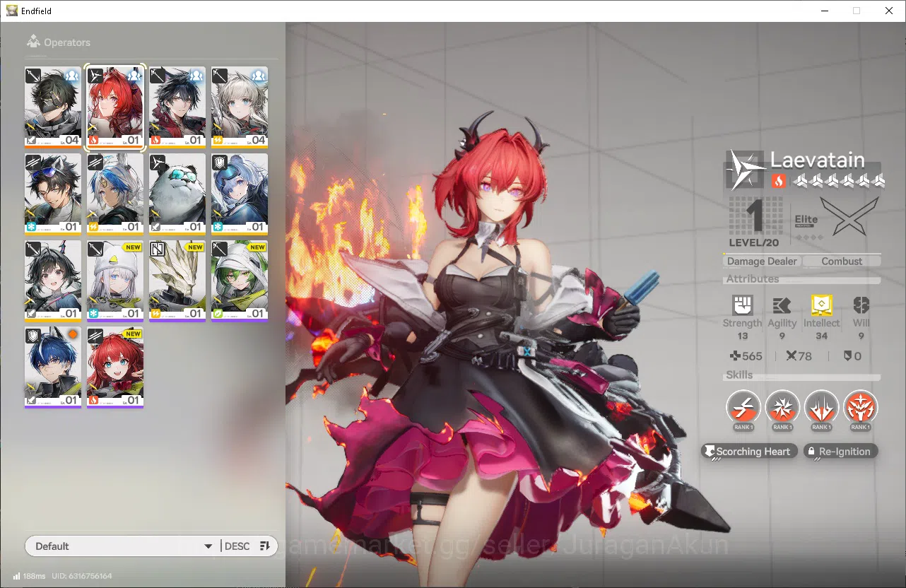This screenshot has height=588, width=906.
Task: Choose the NEW green-haired hooded operator
Action: click(240, 281)
